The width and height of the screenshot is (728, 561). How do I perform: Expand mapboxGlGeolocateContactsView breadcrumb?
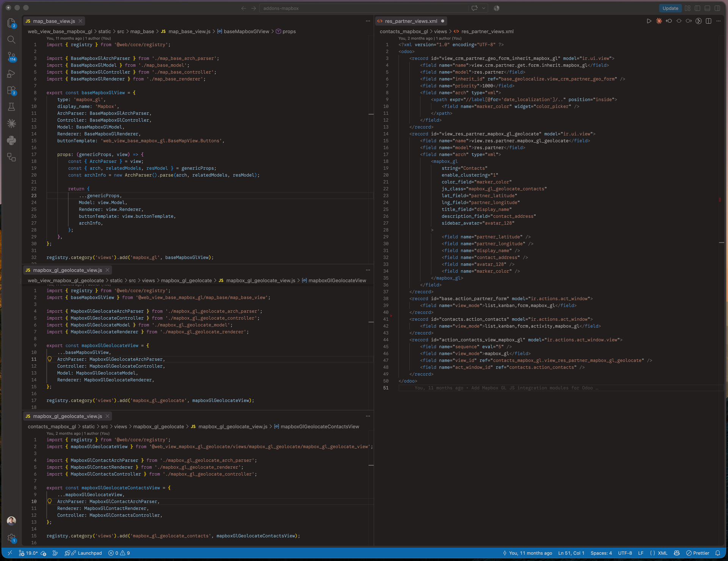pos(317,427)
